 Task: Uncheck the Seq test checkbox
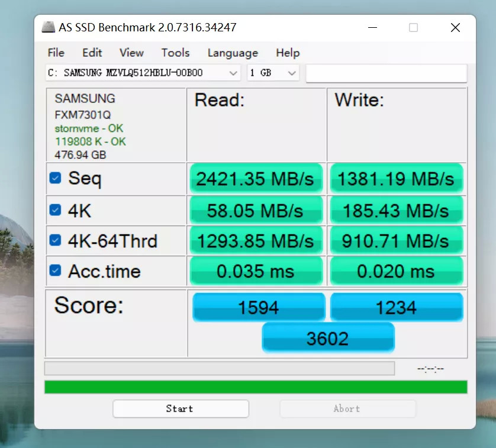click(56, 178)
